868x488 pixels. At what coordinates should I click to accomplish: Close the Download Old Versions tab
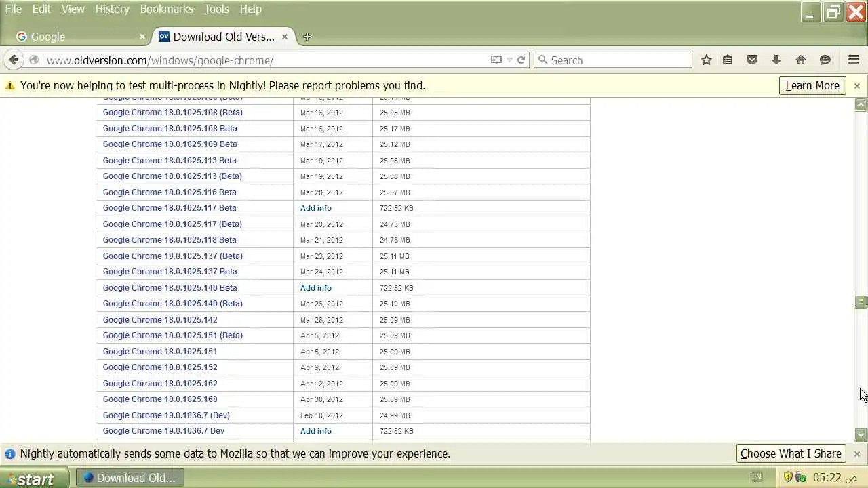pos(285,37)
